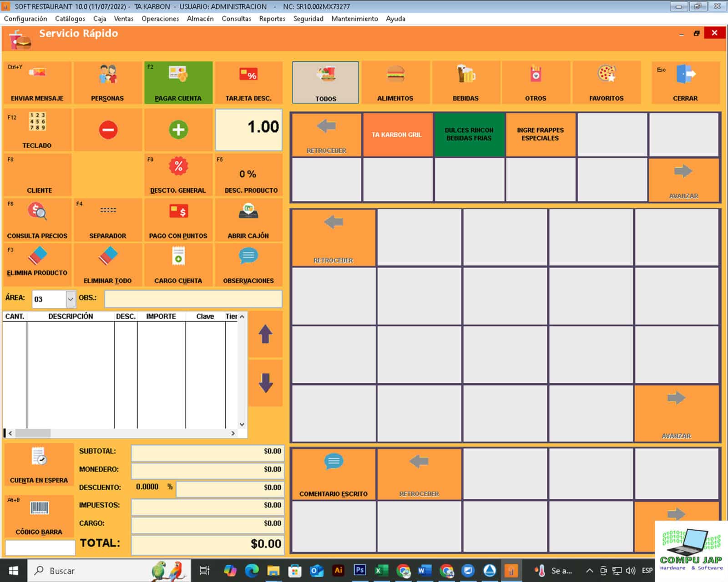728x582 pixels.
Task: Click the DESC. PRODUCTO 0 % button
Action: click(x=248, y=175)
